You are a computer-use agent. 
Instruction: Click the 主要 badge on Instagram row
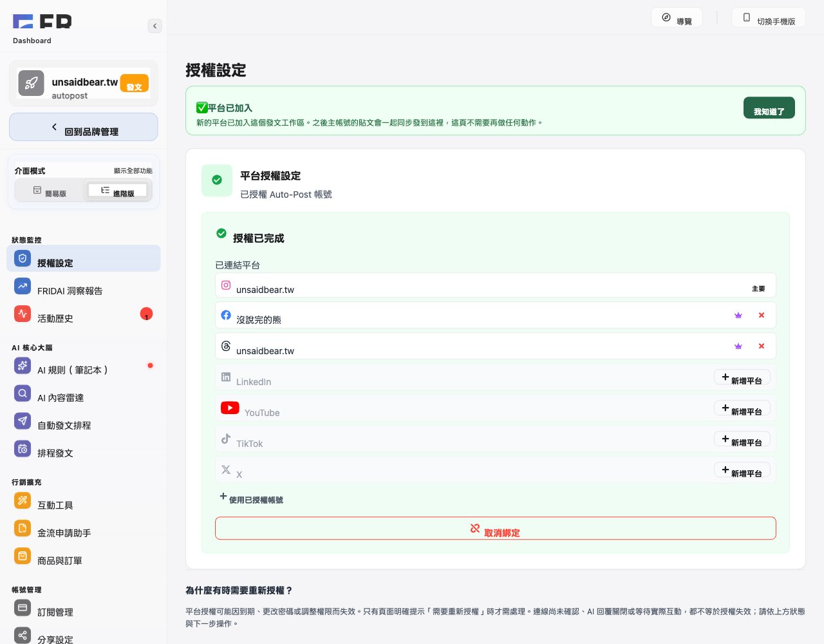click(758, 289)
